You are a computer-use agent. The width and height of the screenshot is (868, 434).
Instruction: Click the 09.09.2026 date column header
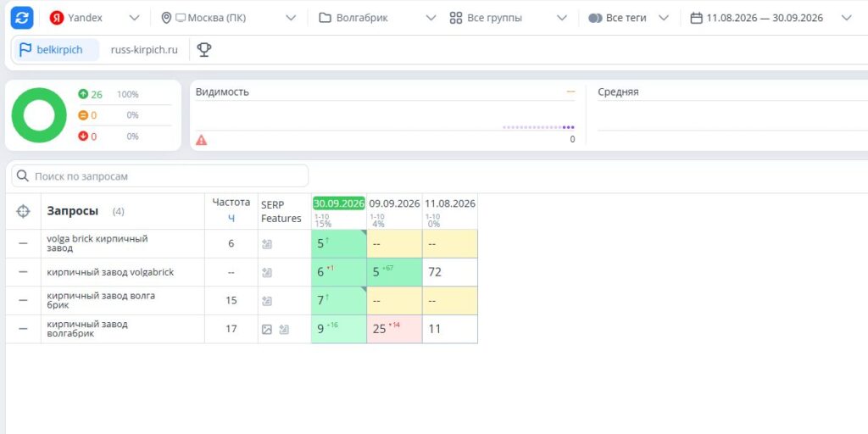(x=394, y=203)
